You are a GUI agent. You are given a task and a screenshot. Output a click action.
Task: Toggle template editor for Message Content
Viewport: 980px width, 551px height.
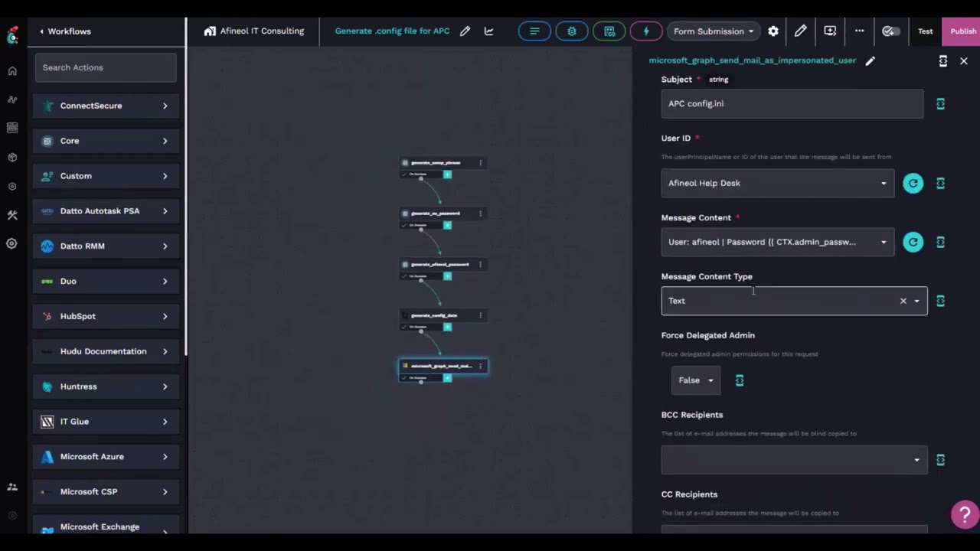(x=941, y=242)
